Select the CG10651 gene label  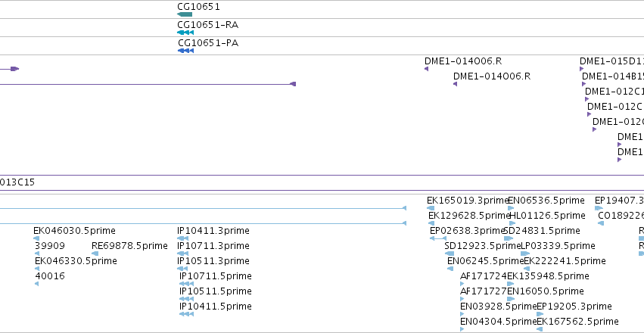(x=198, y=7)
